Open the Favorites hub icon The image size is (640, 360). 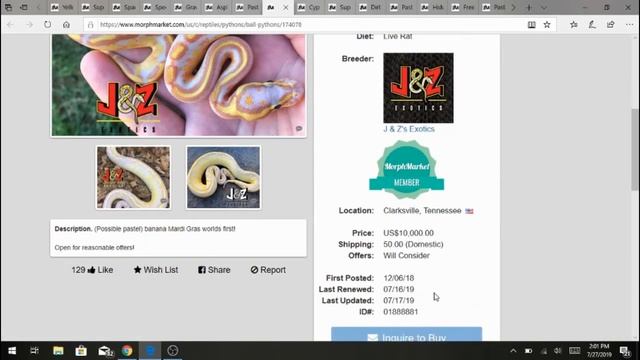(x=573, y=24)
